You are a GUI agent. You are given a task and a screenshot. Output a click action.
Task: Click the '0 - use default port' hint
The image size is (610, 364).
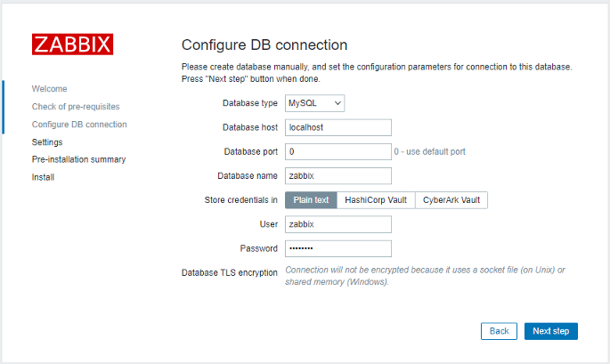pos(429,151)
